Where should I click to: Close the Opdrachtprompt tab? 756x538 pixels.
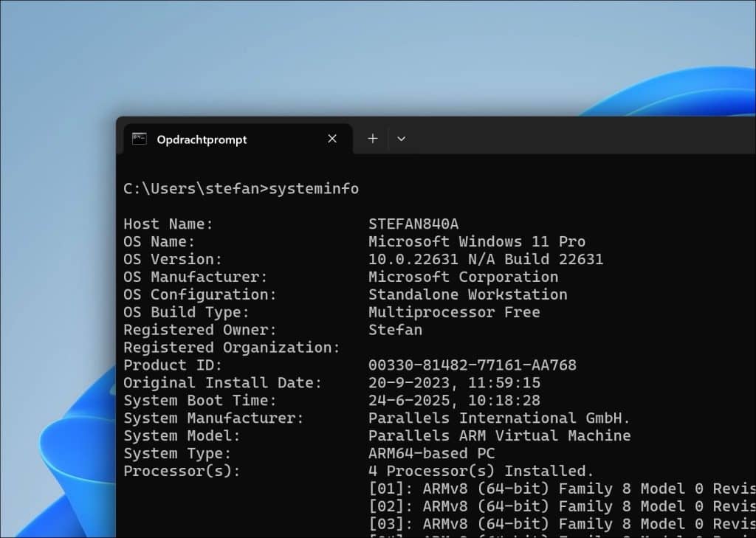point(332,139)
